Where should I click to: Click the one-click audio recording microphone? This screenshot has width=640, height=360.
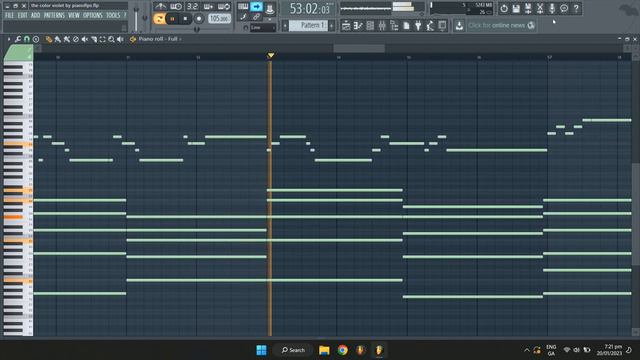552,8
